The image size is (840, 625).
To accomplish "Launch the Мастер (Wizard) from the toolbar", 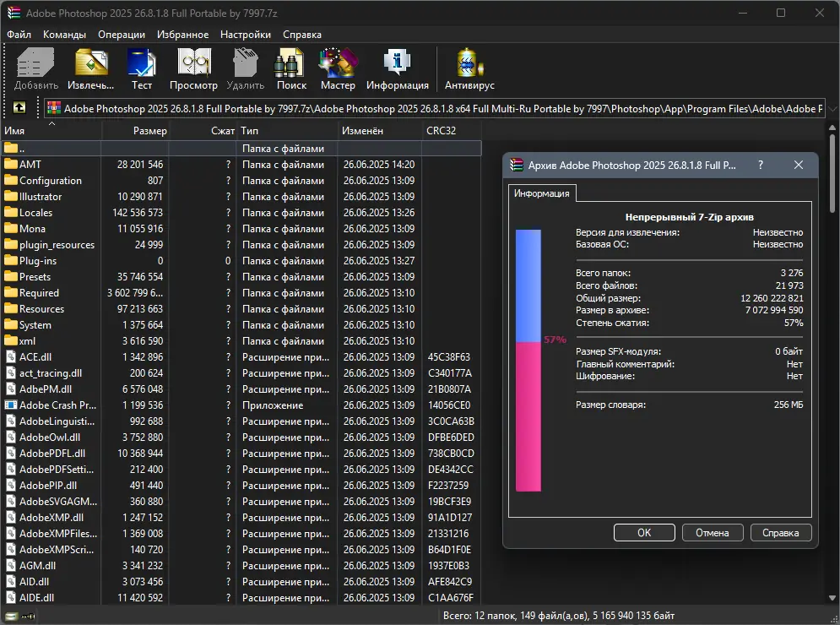I will coord(338,68).
